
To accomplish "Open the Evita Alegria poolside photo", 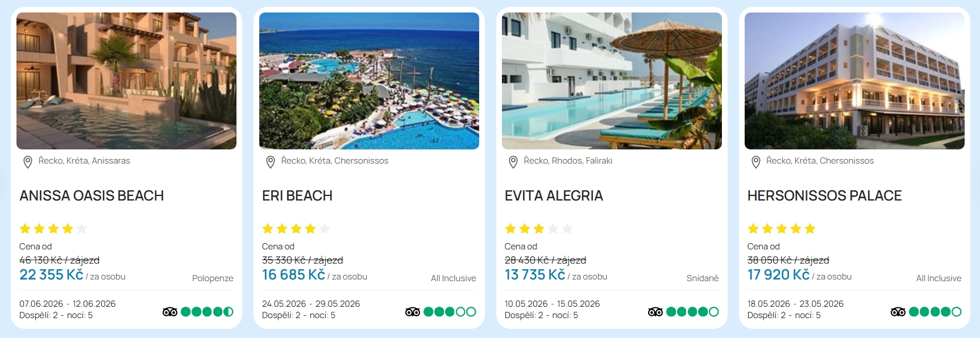I will 612,81.
